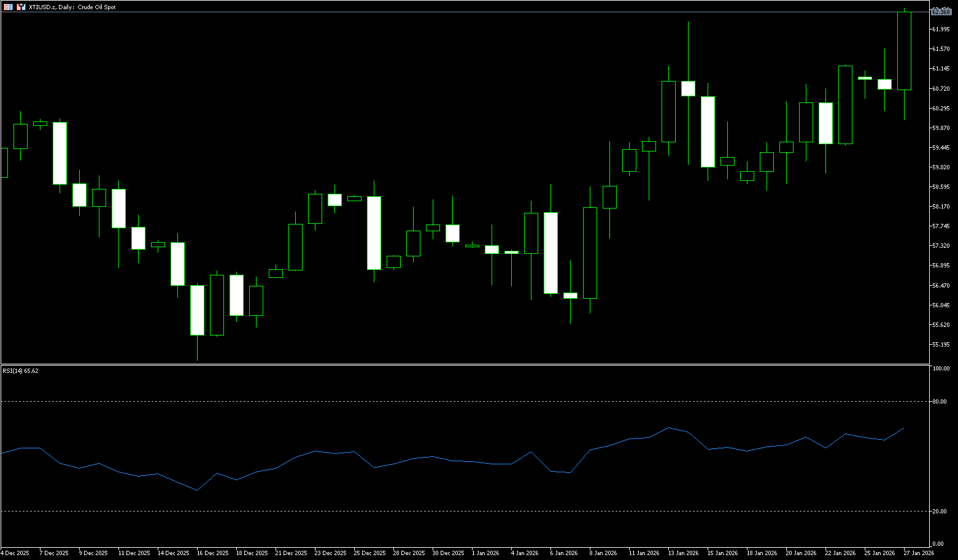This screenshot has width=958, height=560.
Task: Click the 61.995 price axis label
Action: 941,29
